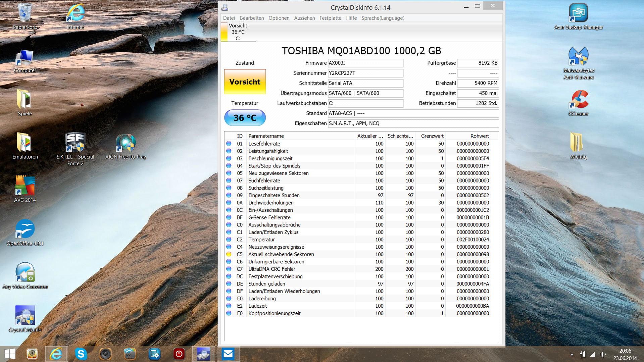The image size is (644, 362).
Task: Click the Betriebsstunden value 1282 Std.
Action: pos(478,103)
